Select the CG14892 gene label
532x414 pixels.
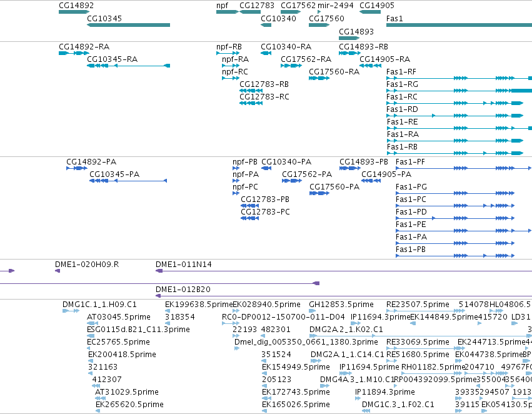[x=76, y=6]
